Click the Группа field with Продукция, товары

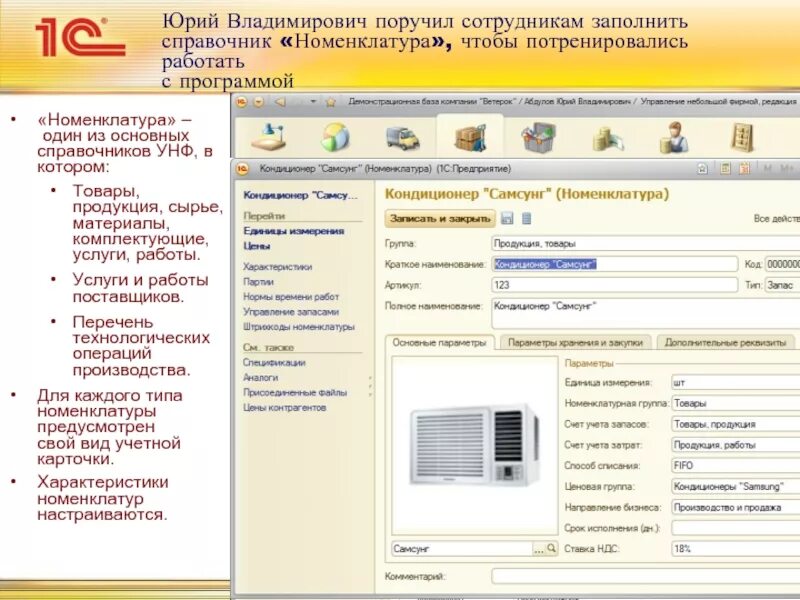click(645, 243)
